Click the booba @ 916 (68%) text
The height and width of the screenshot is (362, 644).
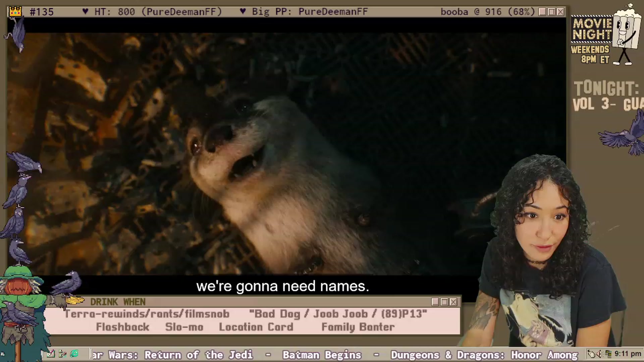pos(488,12)
